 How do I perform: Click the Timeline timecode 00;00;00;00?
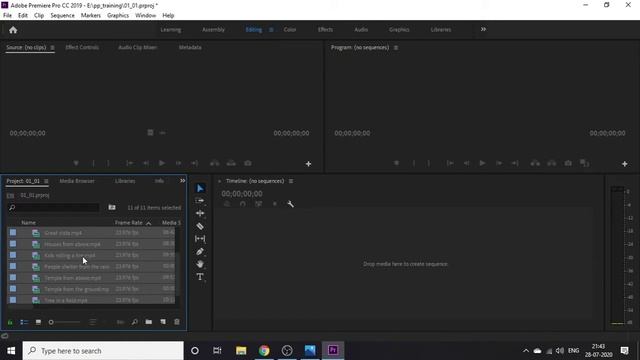pos(242,194)
